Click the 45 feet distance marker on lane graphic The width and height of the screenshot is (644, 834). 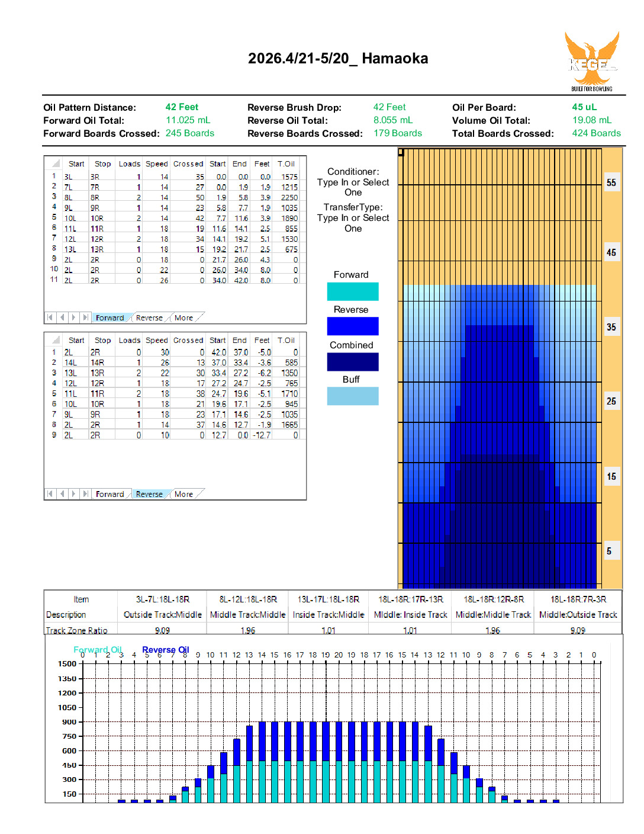[611, 253]
